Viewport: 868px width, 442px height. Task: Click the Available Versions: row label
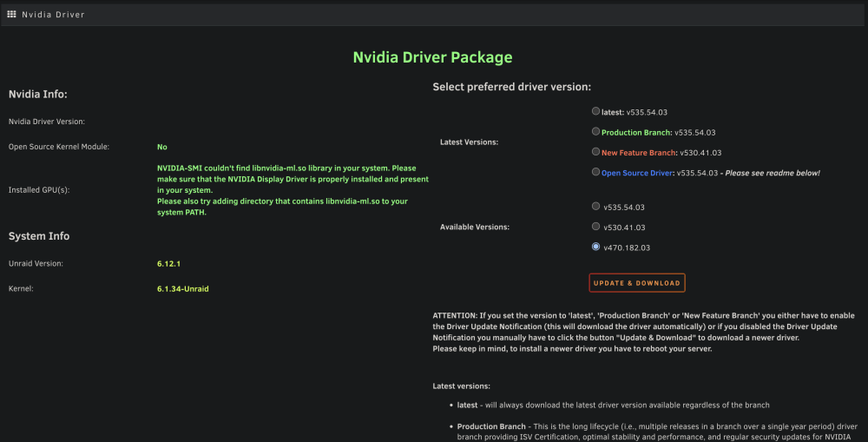click(x=475, y=228)
